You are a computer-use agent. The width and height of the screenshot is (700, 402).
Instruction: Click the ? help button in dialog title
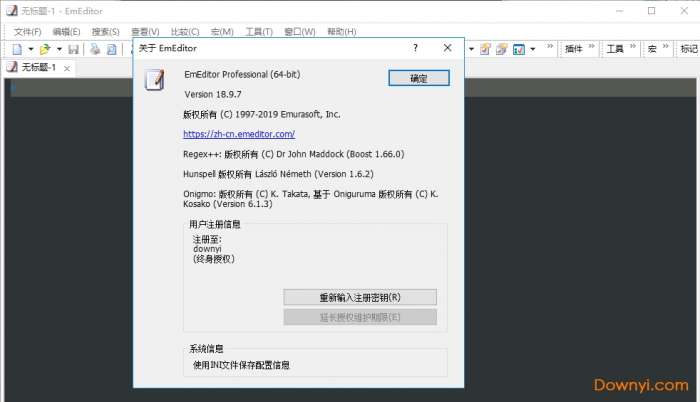coord(415,48)
